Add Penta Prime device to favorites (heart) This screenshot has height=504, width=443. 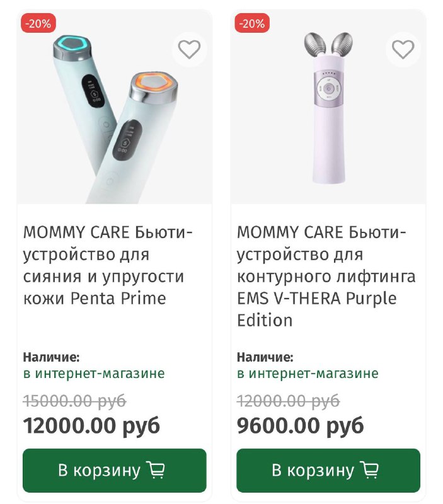click(x=189, y=49)
